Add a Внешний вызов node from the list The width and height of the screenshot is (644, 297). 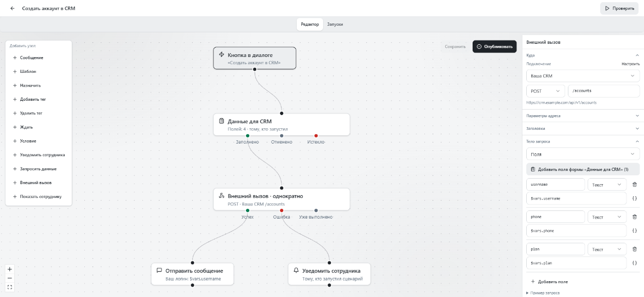tap(38, 182)
